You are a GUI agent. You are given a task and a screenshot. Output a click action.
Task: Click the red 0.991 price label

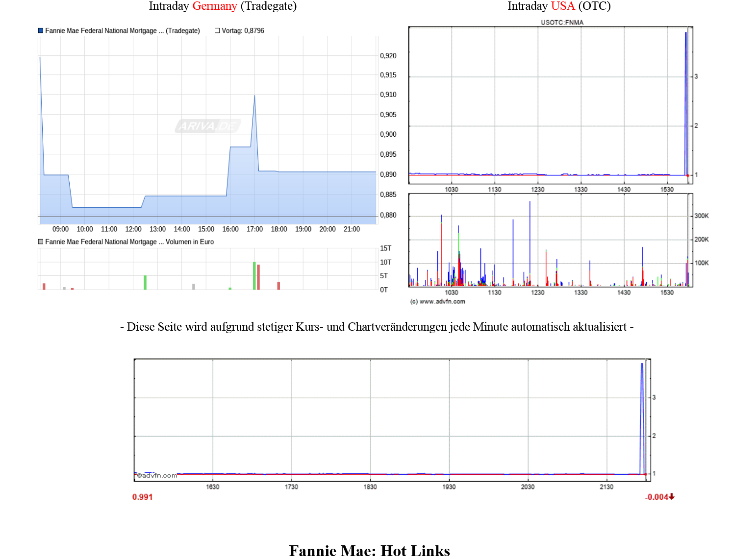(142, 497)
